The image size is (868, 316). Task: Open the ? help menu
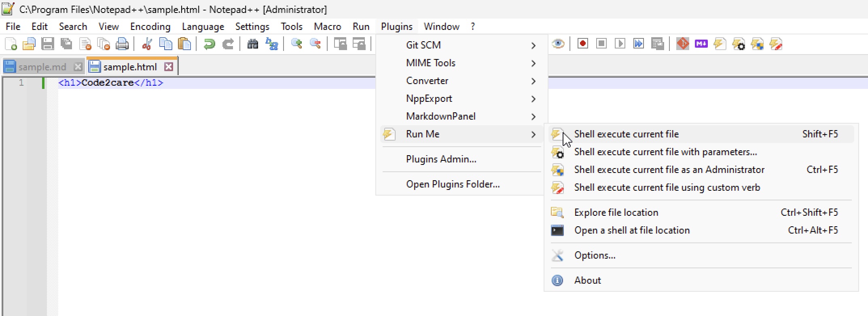click(473, 27)
